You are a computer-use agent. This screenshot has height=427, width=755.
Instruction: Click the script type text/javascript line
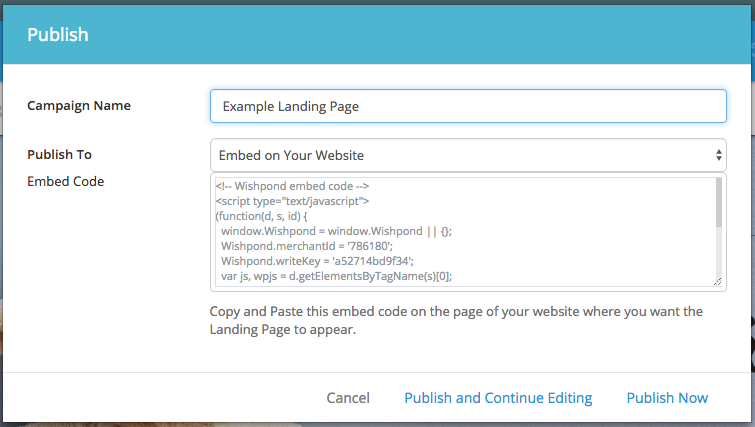click(292, 201)
